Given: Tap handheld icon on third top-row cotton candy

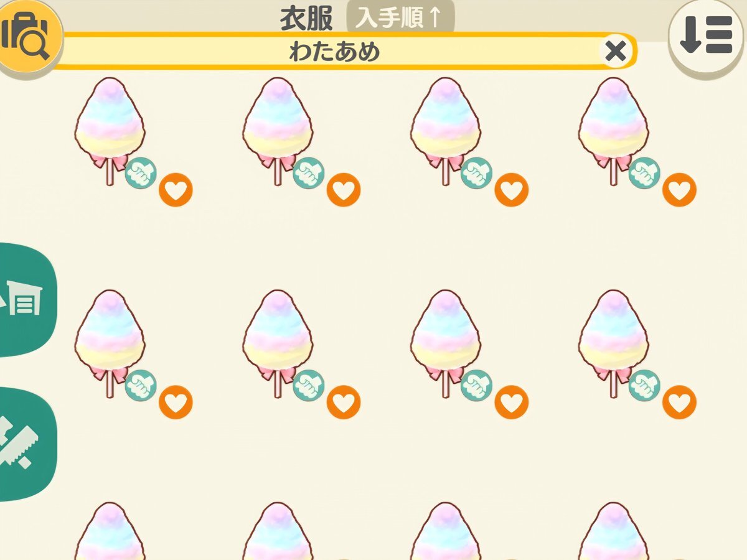Looking at the screenshot, I should (476, 172).
